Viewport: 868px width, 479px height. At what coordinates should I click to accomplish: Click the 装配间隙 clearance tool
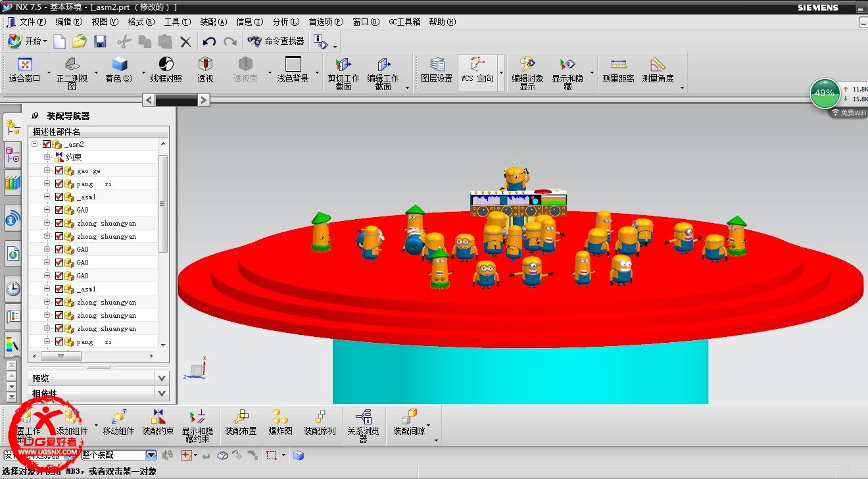[409, 422]
